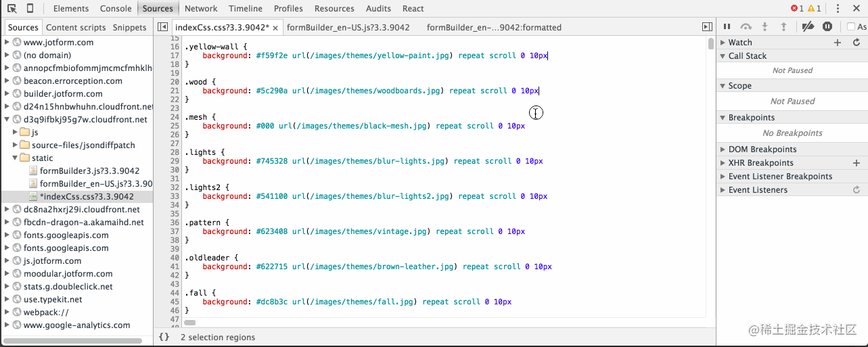Open the DevTools three-dot menu
The height and width of the screenshot is (347, 868).
[838, 9]
